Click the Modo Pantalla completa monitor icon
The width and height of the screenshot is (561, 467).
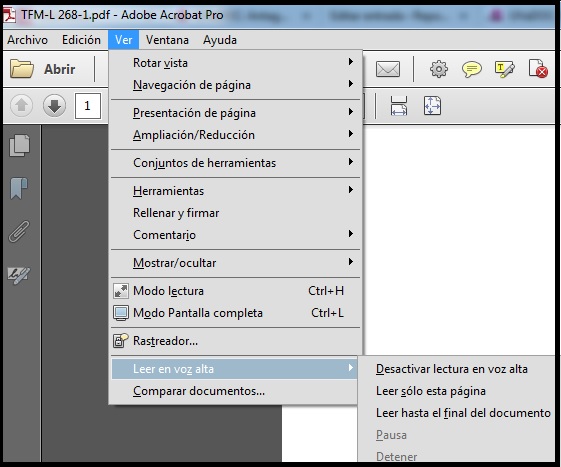tap(121, 313)
